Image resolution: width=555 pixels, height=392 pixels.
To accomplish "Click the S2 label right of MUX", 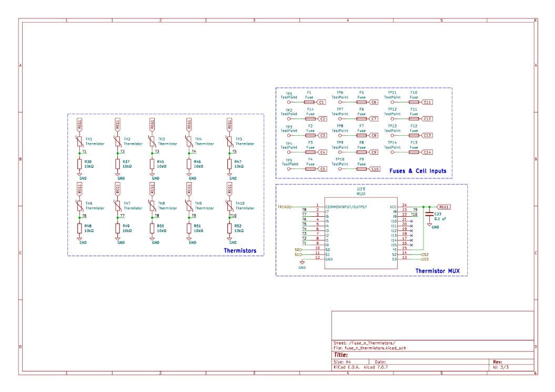I will point(425,255).
